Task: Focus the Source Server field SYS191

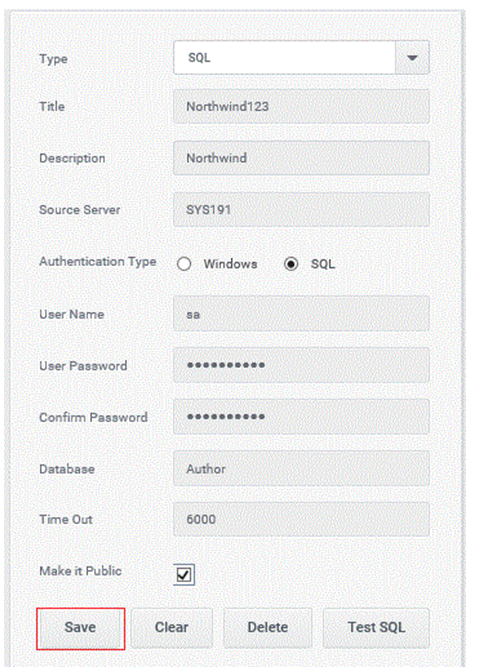Action: pos(301,209)
